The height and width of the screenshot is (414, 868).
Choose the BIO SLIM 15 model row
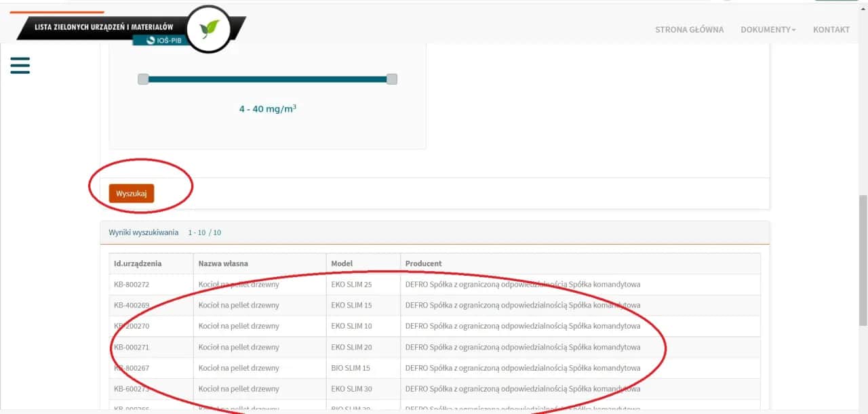(351, 369)
